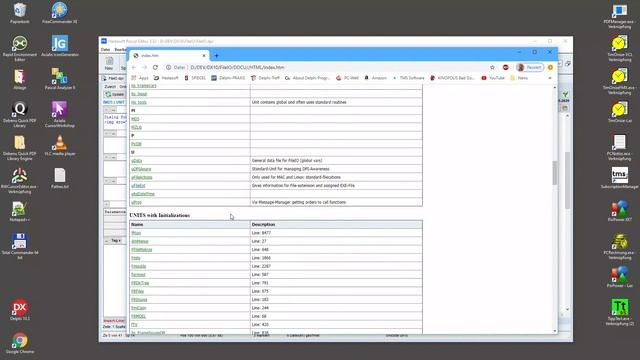Close the index.htm browser tab
The image size is (640, 360).
pos(204,56)
